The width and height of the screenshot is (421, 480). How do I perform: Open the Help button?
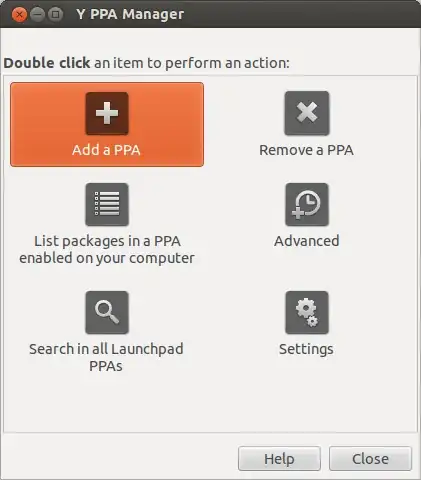point(279,459)
